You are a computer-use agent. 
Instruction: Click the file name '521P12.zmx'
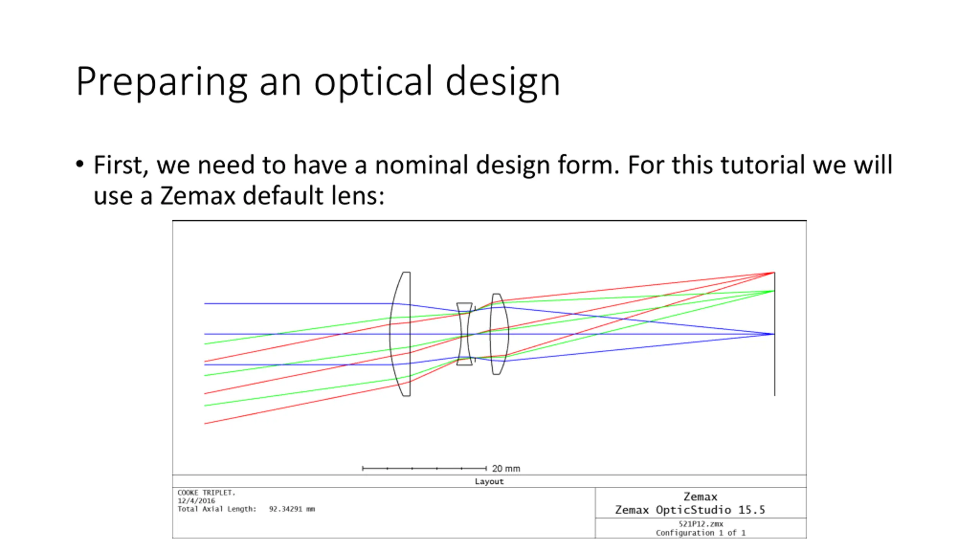701,524
